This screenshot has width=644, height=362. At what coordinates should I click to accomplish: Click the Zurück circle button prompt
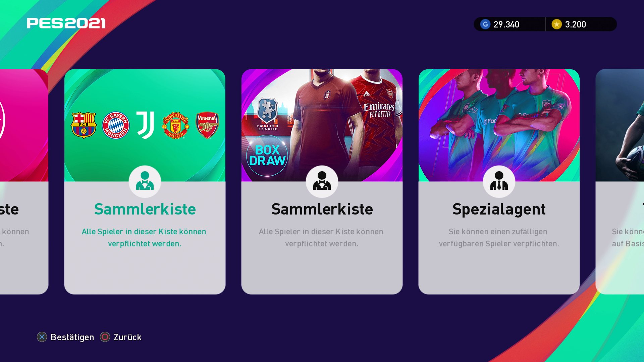click(121, 337)
